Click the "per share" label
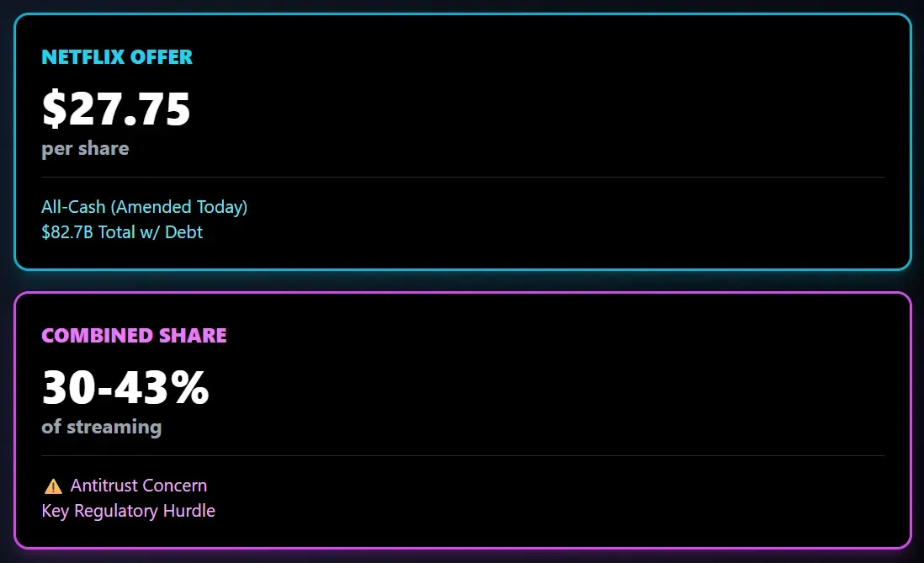924x563 pixels. 85,149
